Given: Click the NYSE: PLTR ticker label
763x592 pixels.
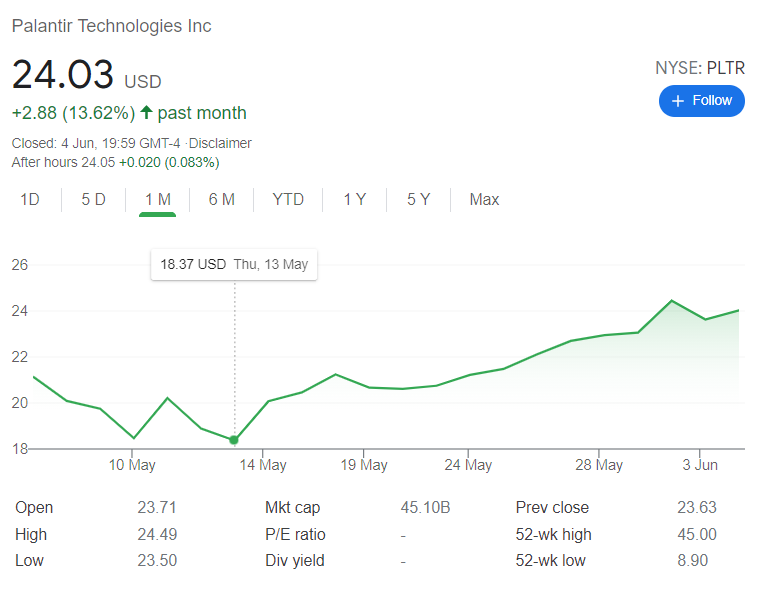Looking at the screenshot, I should pyautogui.click(x=700, y=68).
